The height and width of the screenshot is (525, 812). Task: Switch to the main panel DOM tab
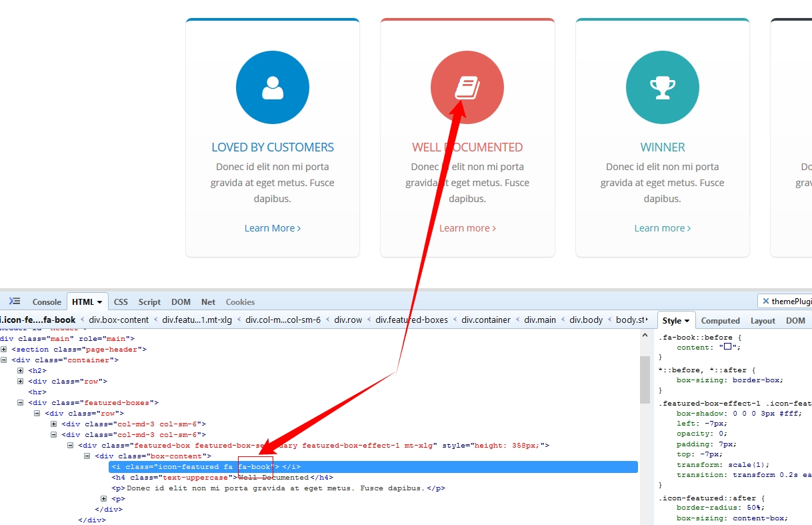tap(181, 302)
